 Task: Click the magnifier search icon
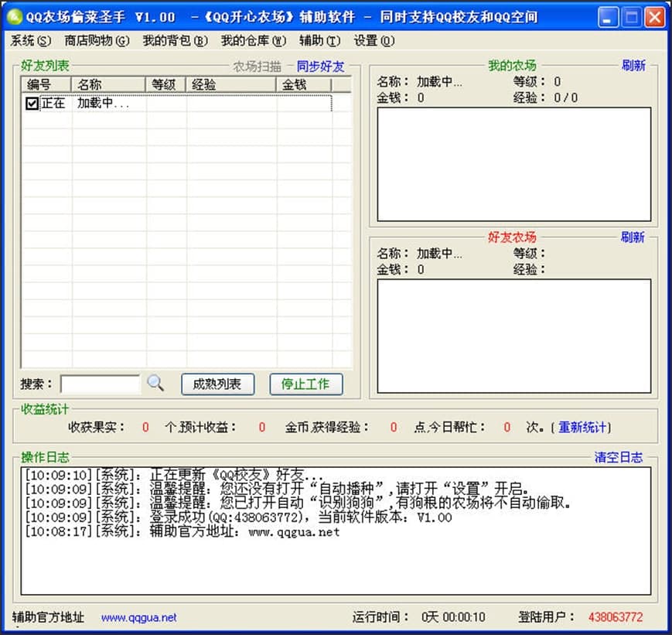(x=155, y=383)
